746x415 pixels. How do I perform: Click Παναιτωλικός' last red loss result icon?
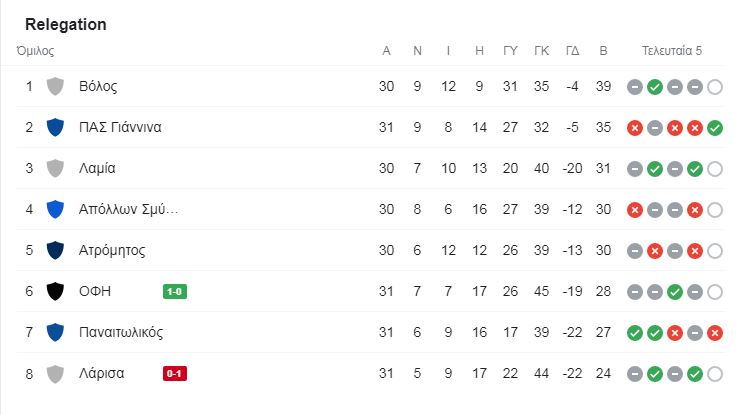(715, 333)
